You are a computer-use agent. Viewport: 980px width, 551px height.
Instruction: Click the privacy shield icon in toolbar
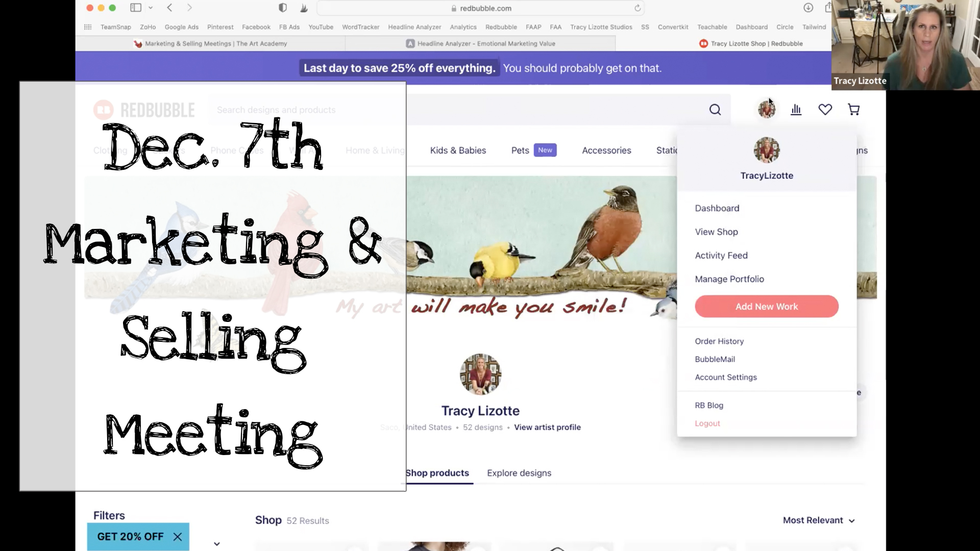(x=283, y=8)
